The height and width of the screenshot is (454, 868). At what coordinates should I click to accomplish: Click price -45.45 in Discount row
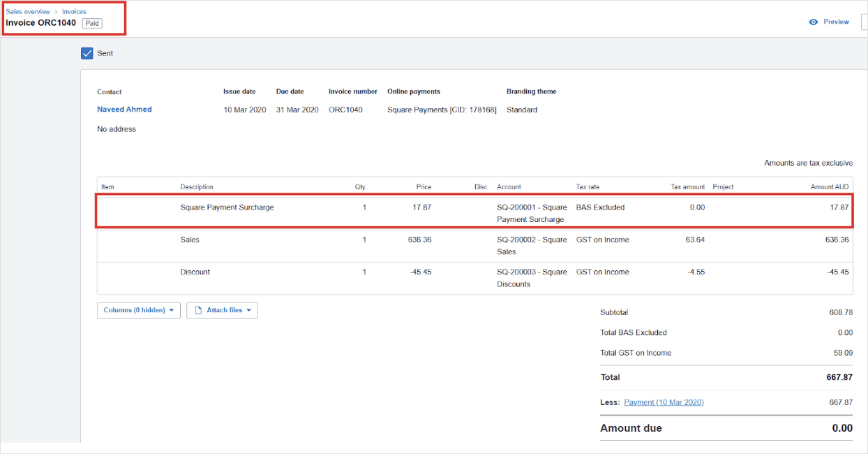[421, 272]
